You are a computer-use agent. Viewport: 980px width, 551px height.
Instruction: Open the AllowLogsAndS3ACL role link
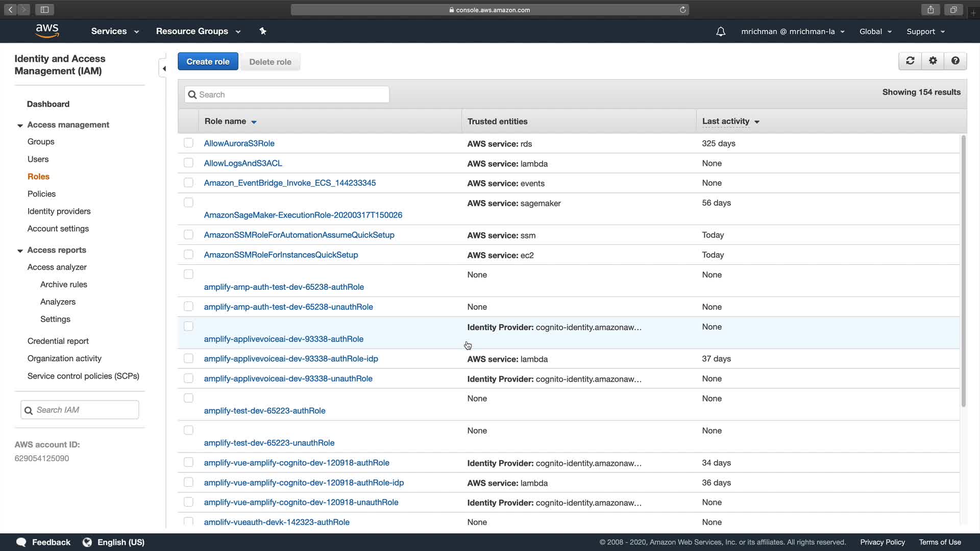(x=243, y=163)
